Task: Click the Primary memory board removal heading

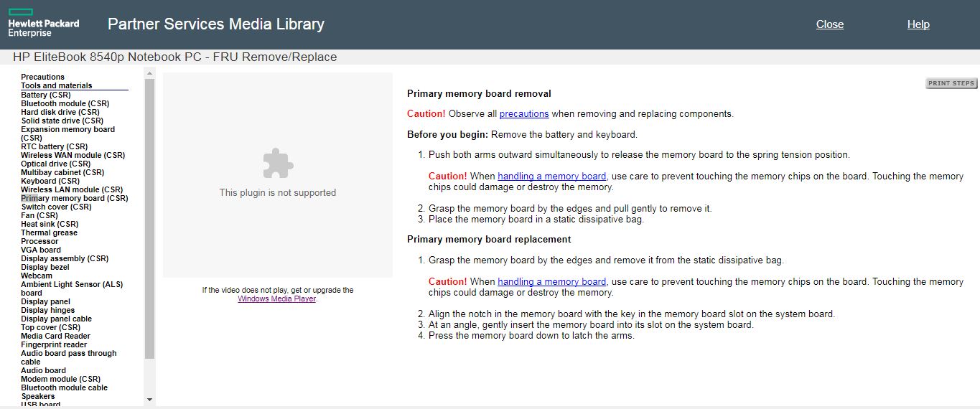Action: (479, 93)
